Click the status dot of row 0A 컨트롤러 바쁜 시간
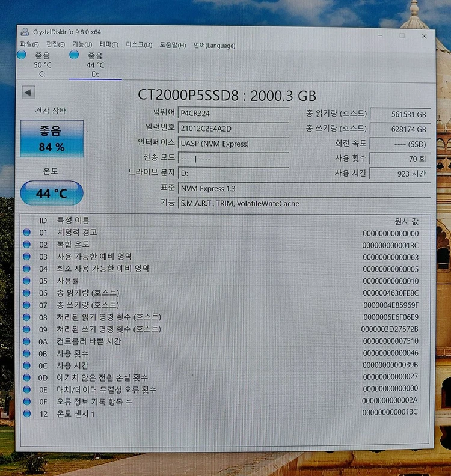The width and height of the screenshot is (451, 476). pos(26,341)
